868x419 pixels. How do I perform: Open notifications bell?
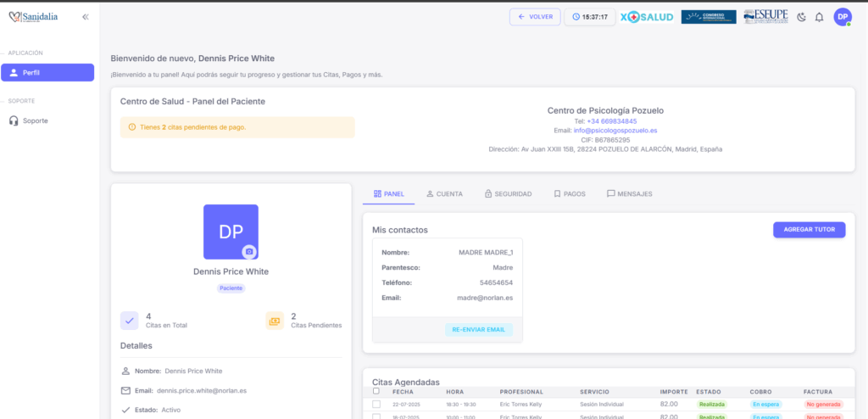[819, 17]
